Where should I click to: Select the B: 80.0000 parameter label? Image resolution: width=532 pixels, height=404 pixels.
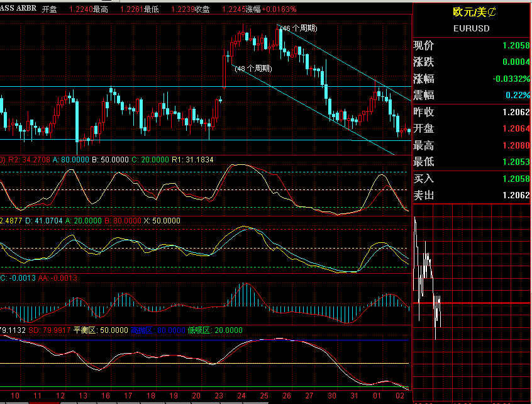click(x=123, y=221)
